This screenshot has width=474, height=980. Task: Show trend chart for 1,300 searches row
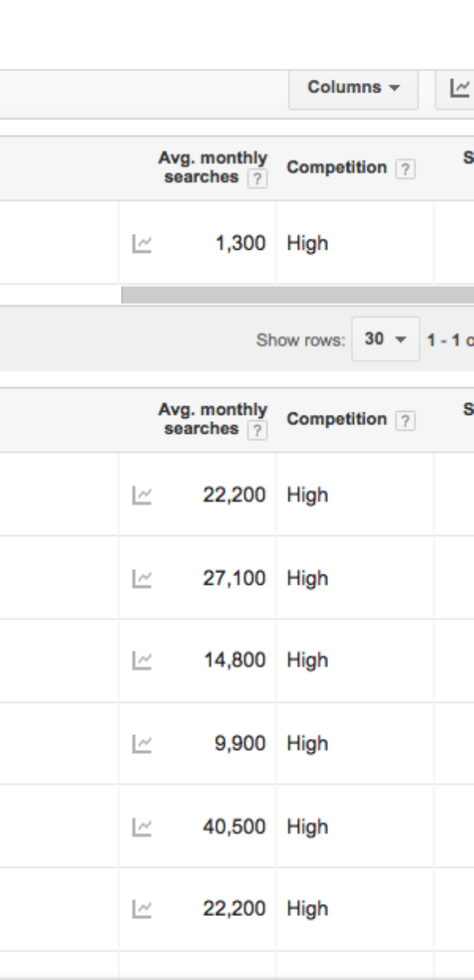point(141,243)
